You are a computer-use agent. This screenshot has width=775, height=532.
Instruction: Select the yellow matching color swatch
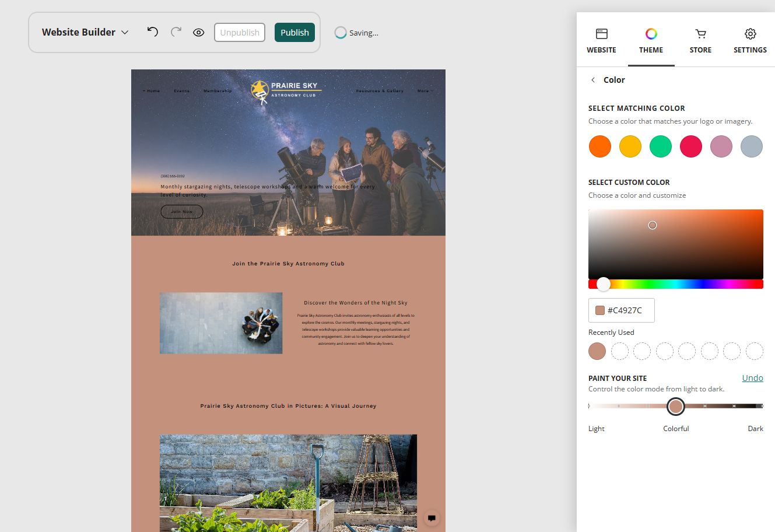pos(630,146)
